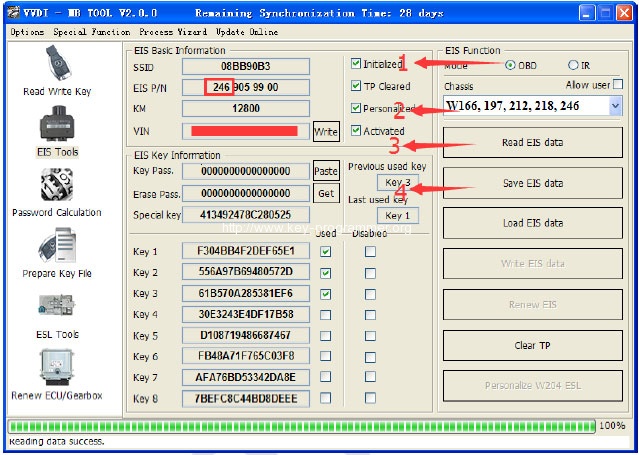Click the Special key field 413492478C280525

[246, 215]
